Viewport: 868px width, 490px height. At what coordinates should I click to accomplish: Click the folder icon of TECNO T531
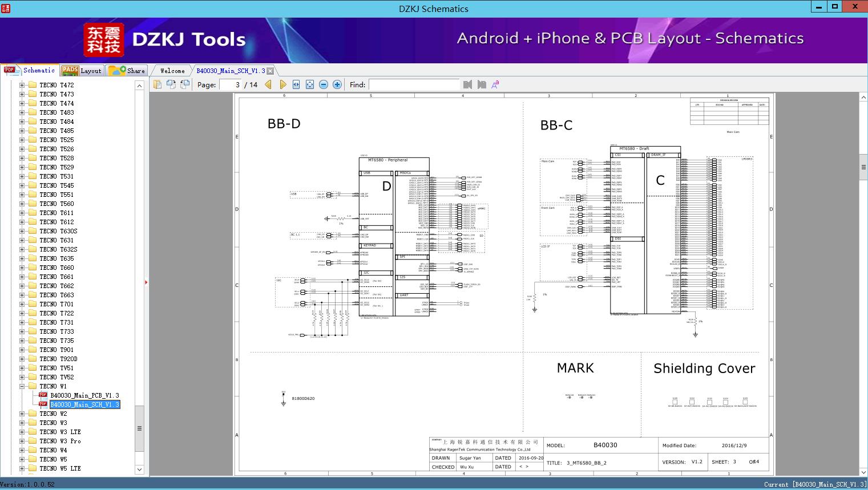33,176
